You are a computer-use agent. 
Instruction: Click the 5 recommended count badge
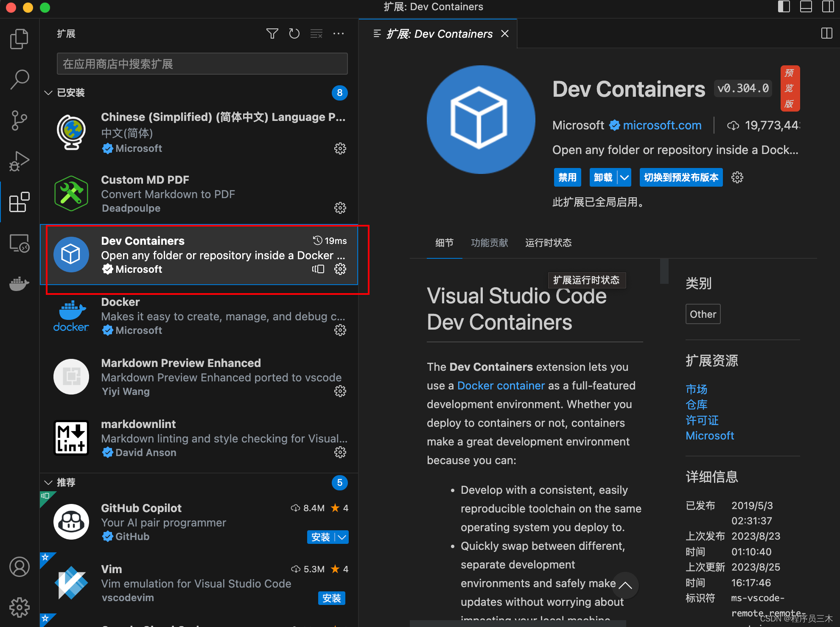tap(339, 482)
